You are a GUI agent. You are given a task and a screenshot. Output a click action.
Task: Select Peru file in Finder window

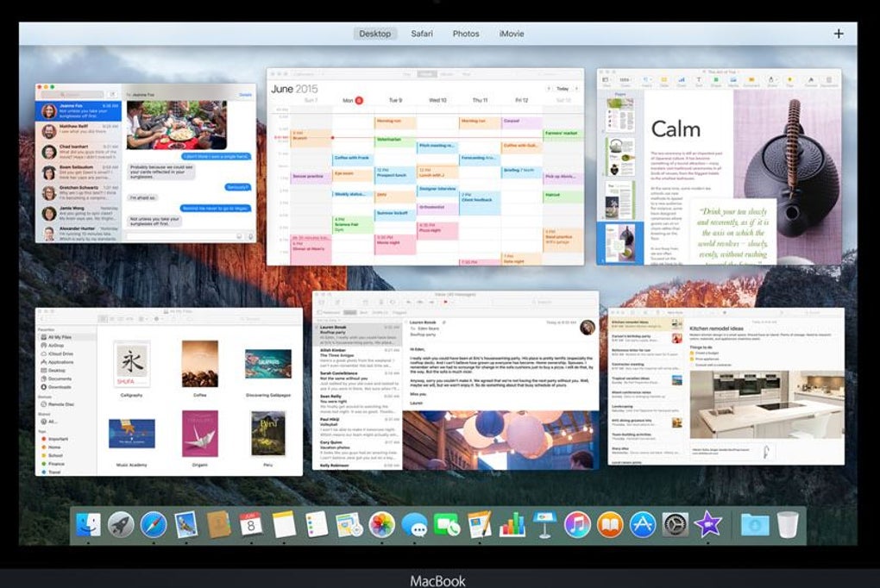[x=268, y=438]
